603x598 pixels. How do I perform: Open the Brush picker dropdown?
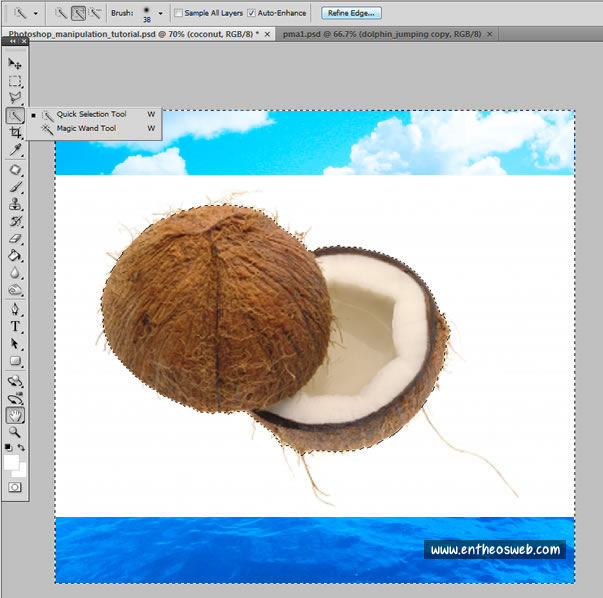(x=162, y=13)
